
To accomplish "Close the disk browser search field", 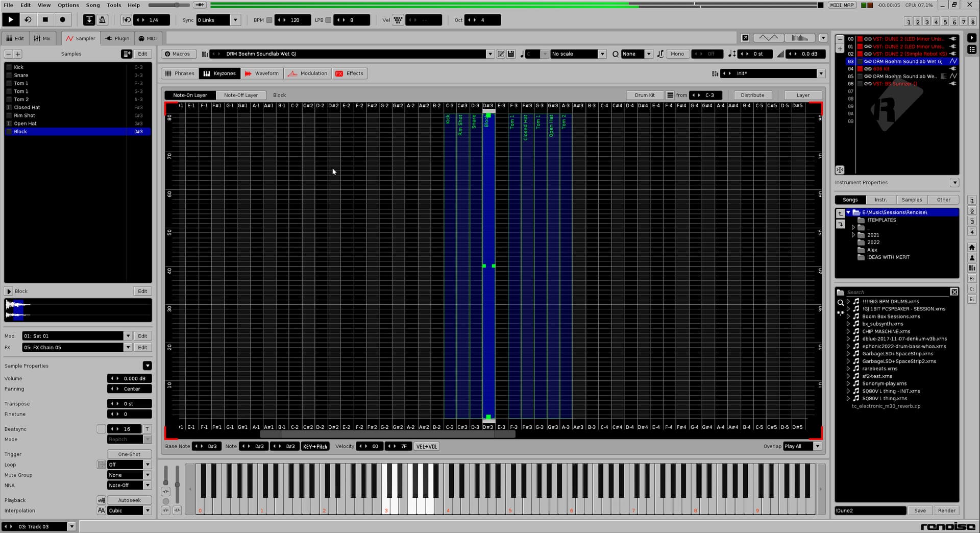I will click(x=954, y=292).
